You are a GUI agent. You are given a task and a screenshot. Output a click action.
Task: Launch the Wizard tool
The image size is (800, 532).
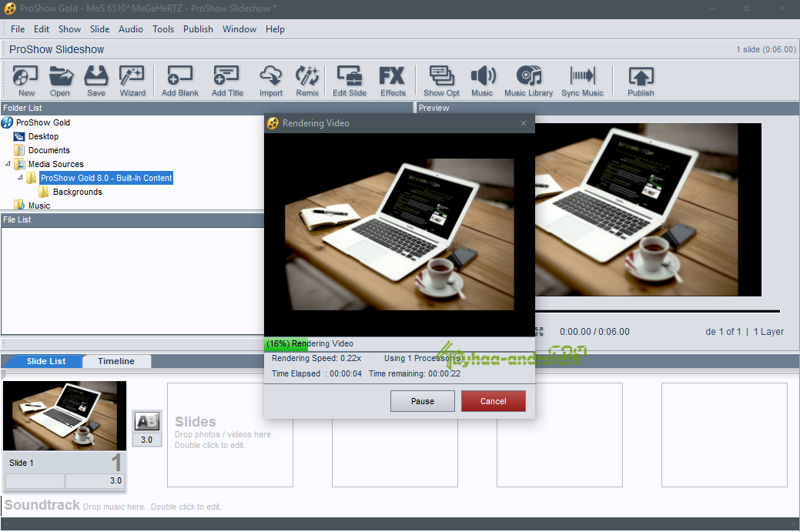(132, 81)
